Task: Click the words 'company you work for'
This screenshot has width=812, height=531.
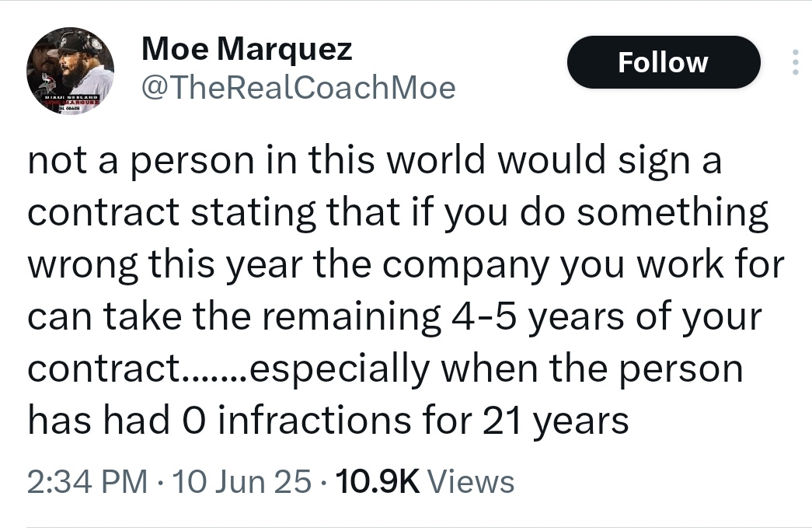Action: coord(584,264)
